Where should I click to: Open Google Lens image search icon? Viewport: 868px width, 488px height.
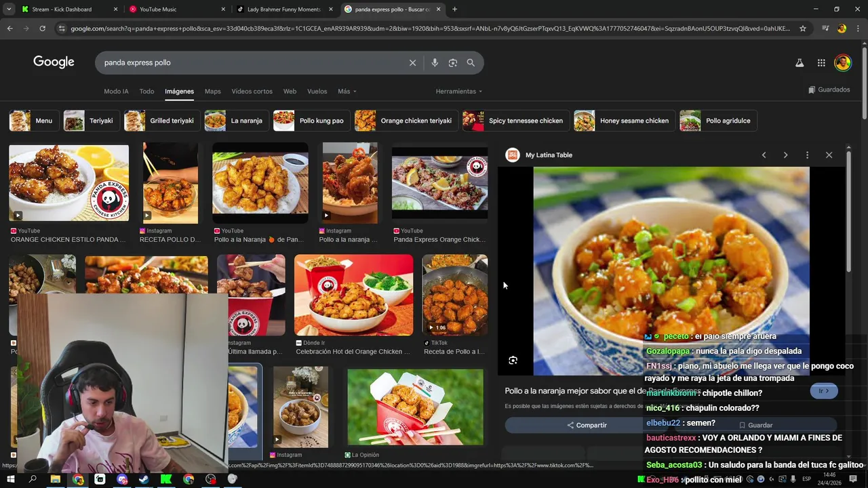453,62
